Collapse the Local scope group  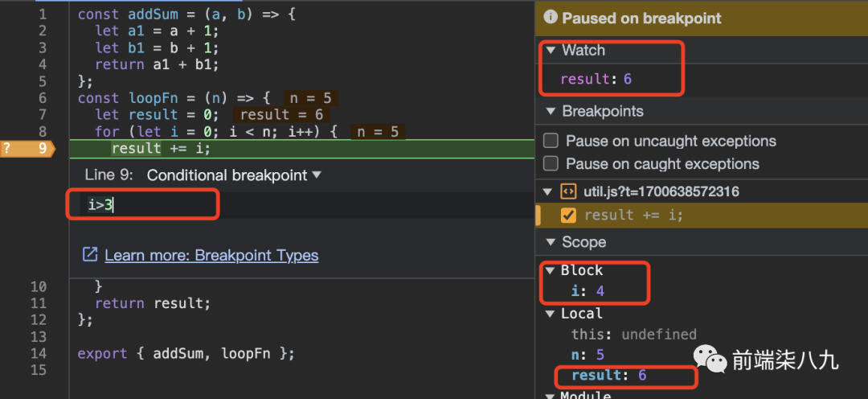(551, 314)
